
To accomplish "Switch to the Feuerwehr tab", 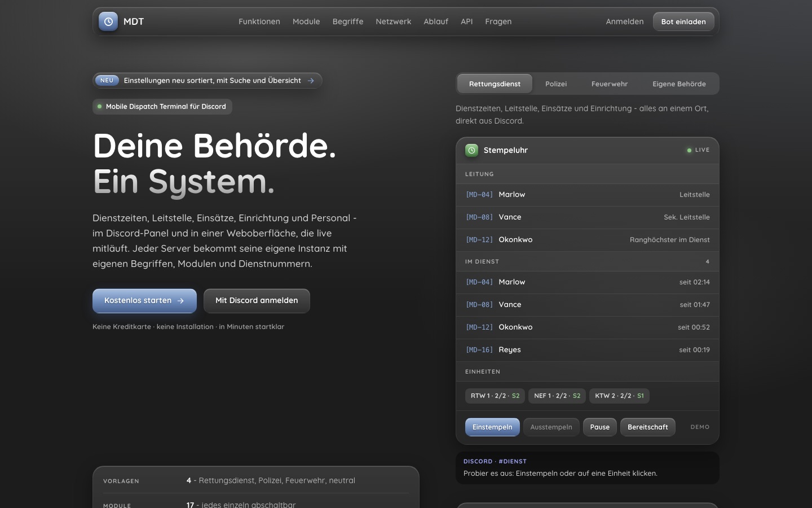I will [x=610, y=84].
